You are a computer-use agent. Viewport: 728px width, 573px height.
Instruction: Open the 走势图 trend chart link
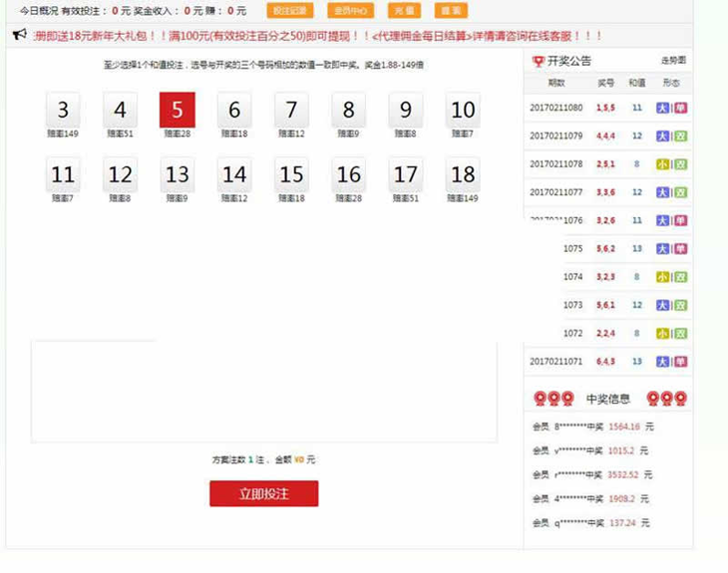coord(673,62)
